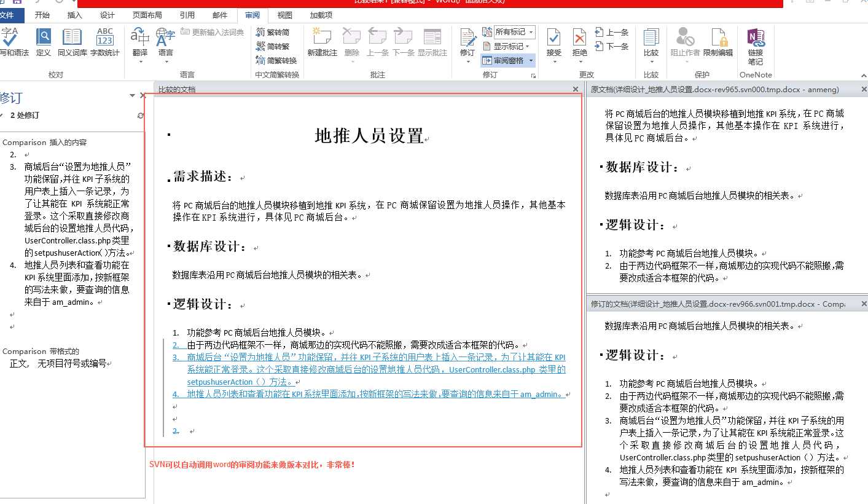868x504 pixels.
Task: Select the 审阅 review tab
Action: pyautogui.click(x=252, y=15)
